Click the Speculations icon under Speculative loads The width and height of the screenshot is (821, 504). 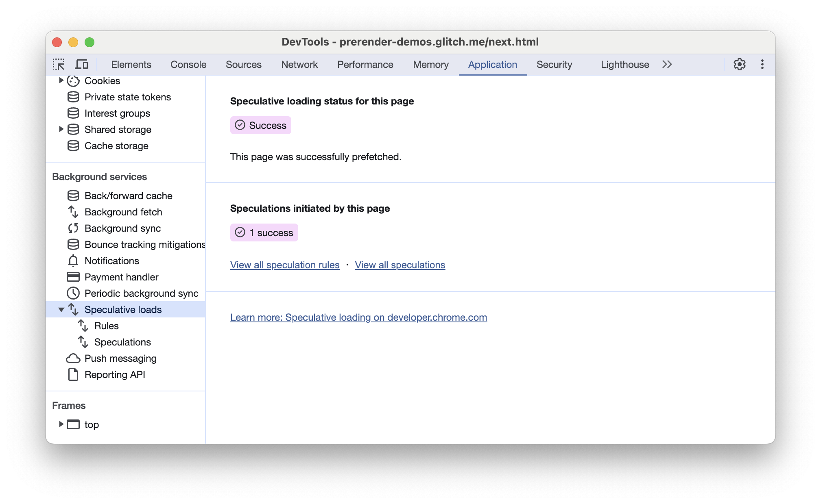click(x=85, y=342)
